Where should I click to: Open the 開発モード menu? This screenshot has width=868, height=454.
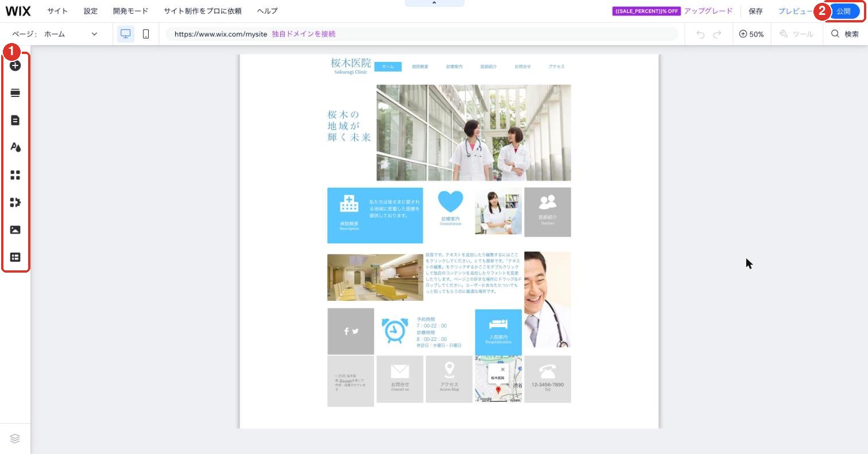131,11
